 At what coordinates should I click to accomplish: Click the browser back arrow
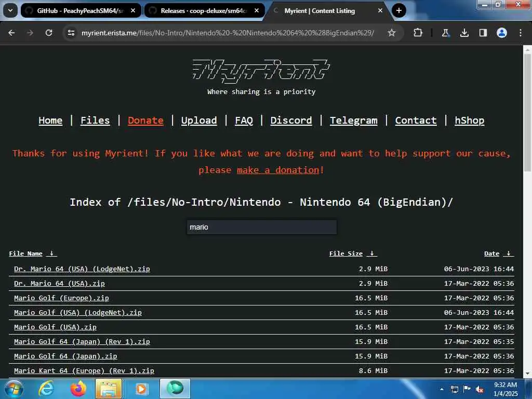tap(11, 33)
